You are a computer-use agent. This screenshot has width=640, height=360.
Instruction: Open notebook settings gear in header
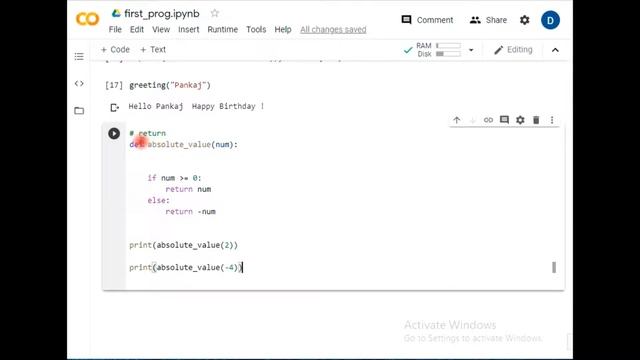524,20
